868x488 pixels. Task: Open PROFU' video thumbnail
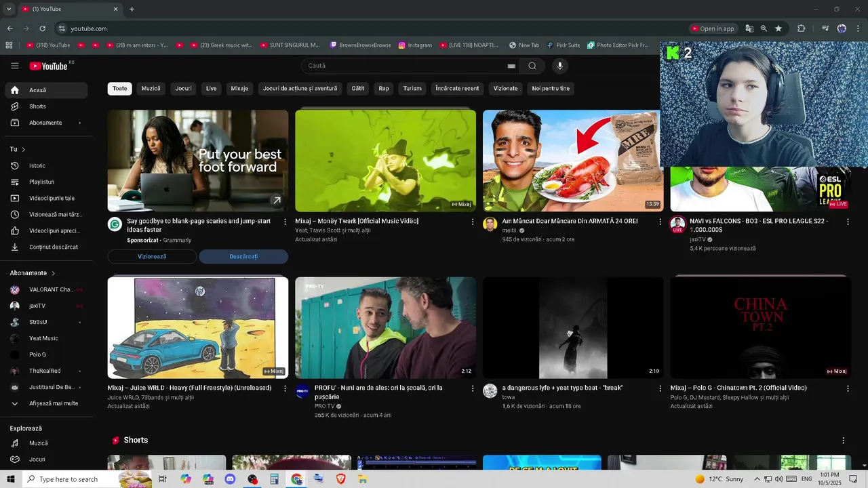(x=385, y=327)
